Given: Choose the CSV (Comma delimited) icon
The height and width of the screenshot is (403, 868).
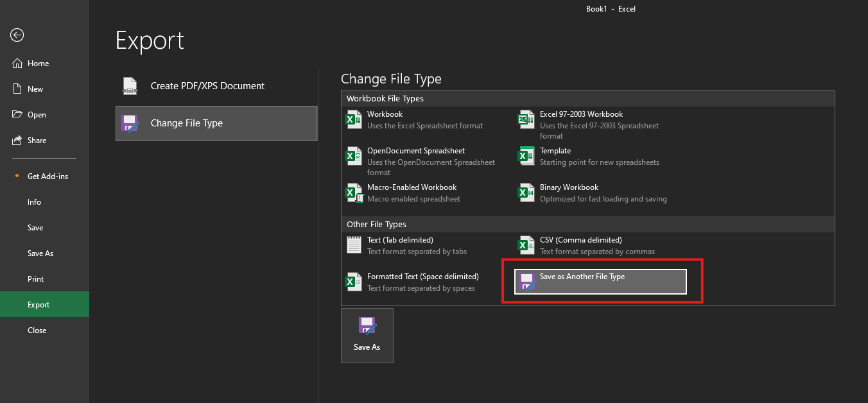Looking at the screenshot, I should tap(526, 245).
